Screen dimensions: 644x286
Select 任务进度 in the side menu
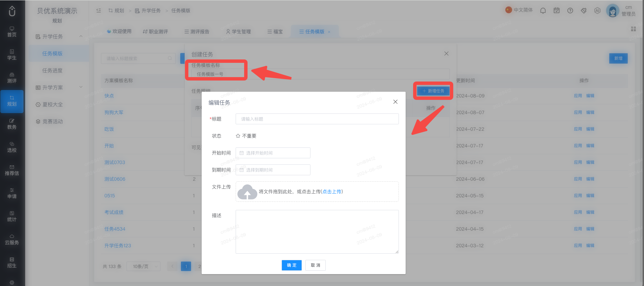[x=52, y=70]
